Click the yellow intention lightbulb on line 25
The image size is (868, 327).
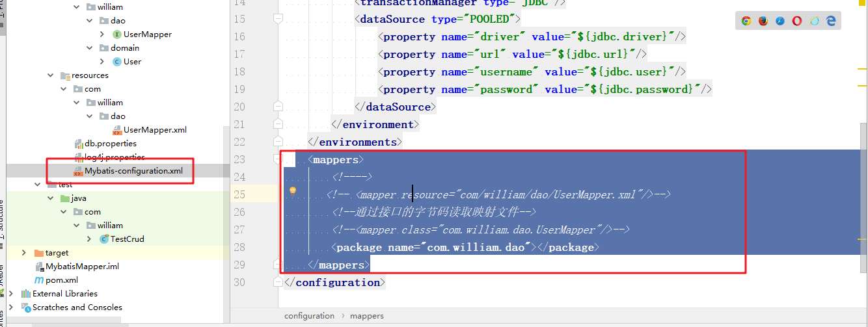click(x=293, y=191)
